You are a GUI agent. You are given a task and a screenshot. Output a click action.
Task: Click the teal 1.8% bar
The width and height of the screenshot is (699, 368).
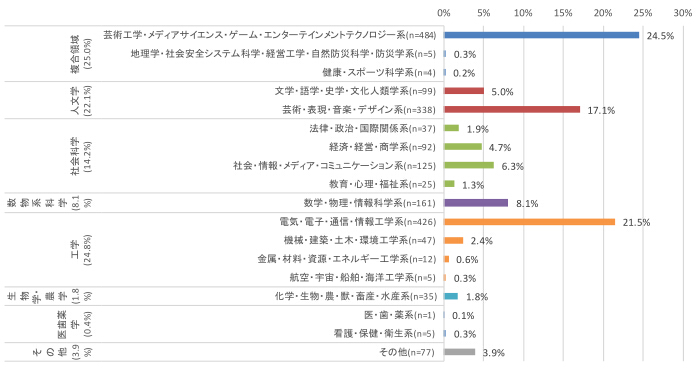pos(451,296)
